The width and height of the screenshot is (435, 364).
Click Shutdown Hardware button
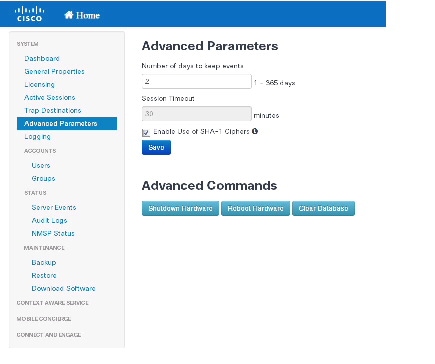[180, 208]
